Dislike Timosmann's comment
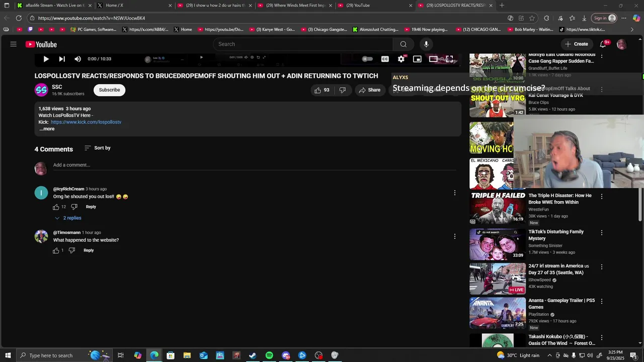Image resolution: width=644 pixels, height=362 pixels. pos(72,250)
